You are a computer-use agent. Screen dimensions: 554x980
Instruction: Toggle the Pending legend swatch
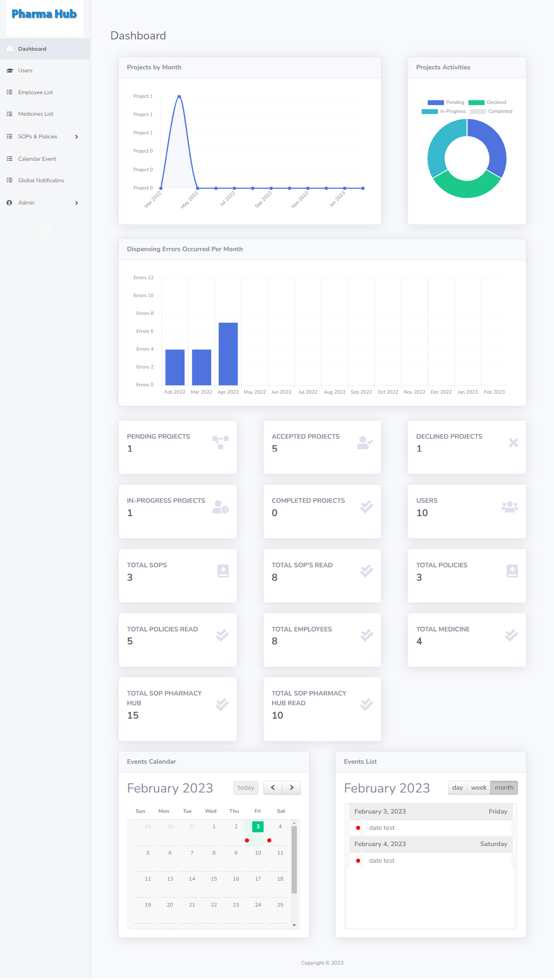[x=436, y=103]
